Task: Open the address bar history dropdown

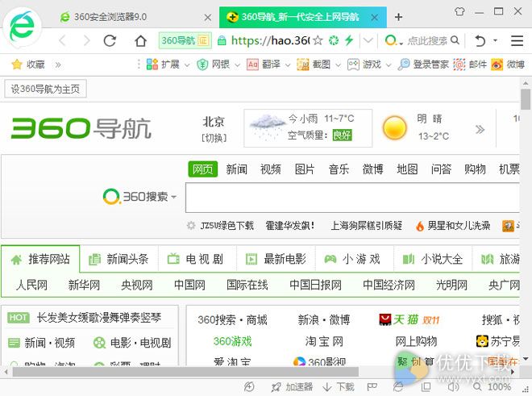Action: pyautogui.click(x=368, y=41)
